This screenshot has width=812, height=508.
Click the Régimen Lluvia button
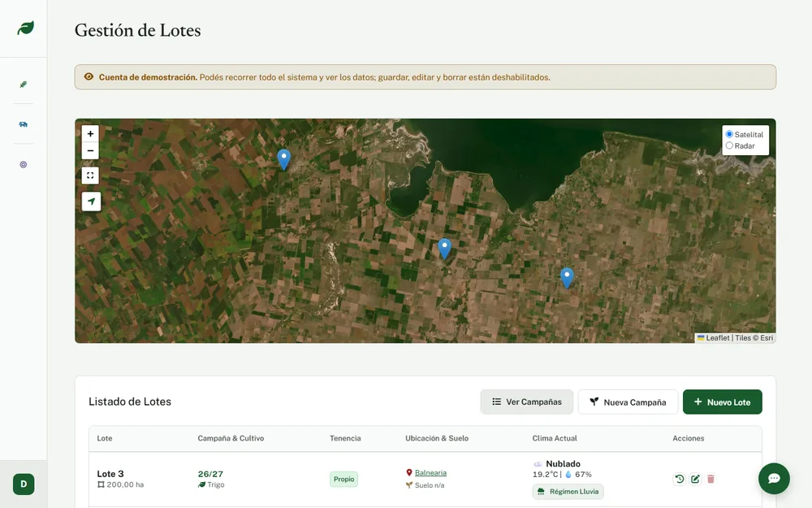pos(568,492)
